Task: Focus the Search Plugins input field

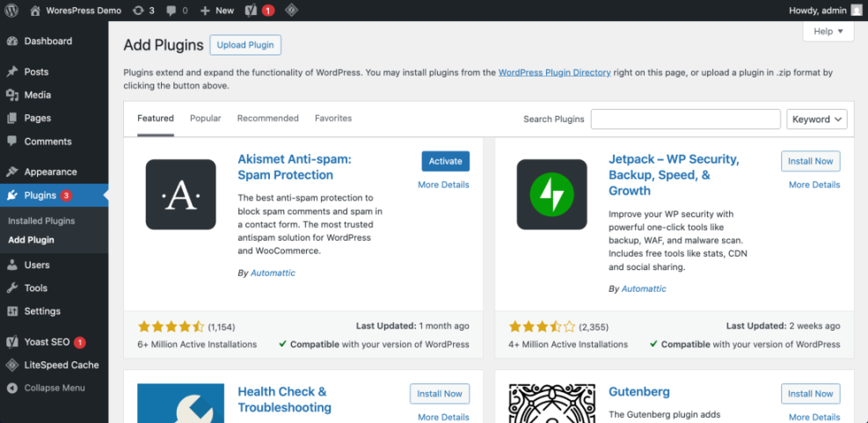Action: coord(685,119)
